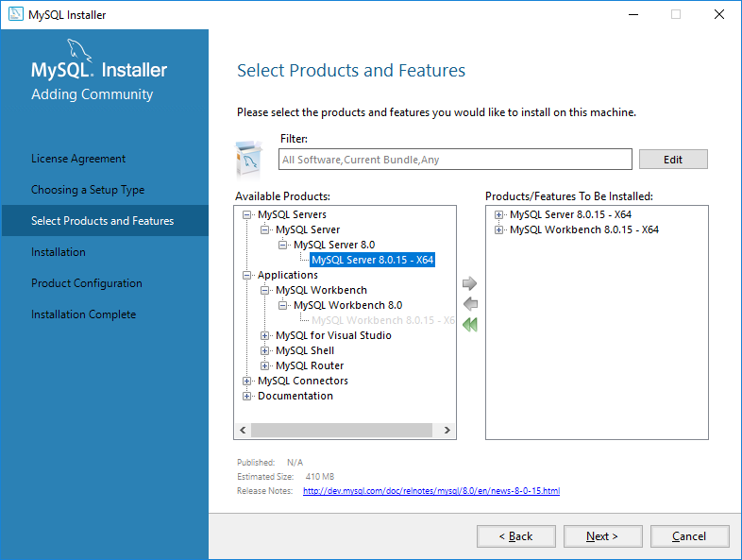
Task: Expand the Documentation tree node
Action: pos(246,397)
